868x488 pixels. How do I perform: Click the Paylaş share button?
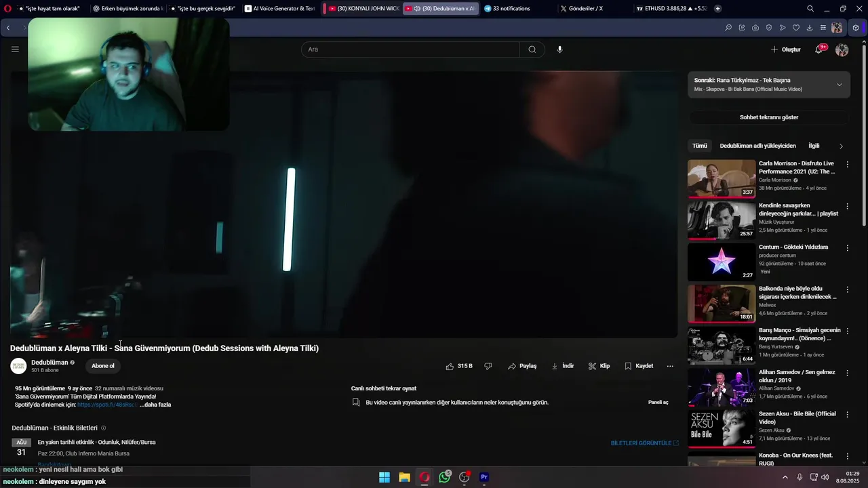522,366
